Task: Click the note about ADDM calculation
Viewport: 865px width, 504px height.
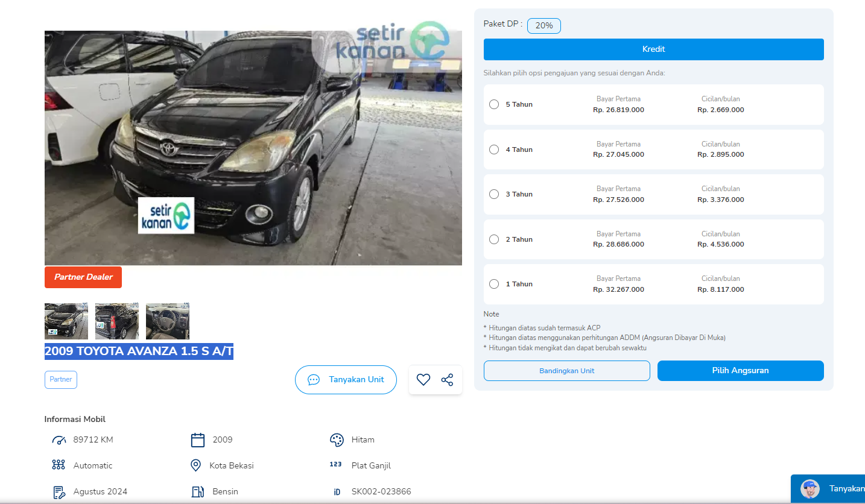Action: tap(604, 338)
